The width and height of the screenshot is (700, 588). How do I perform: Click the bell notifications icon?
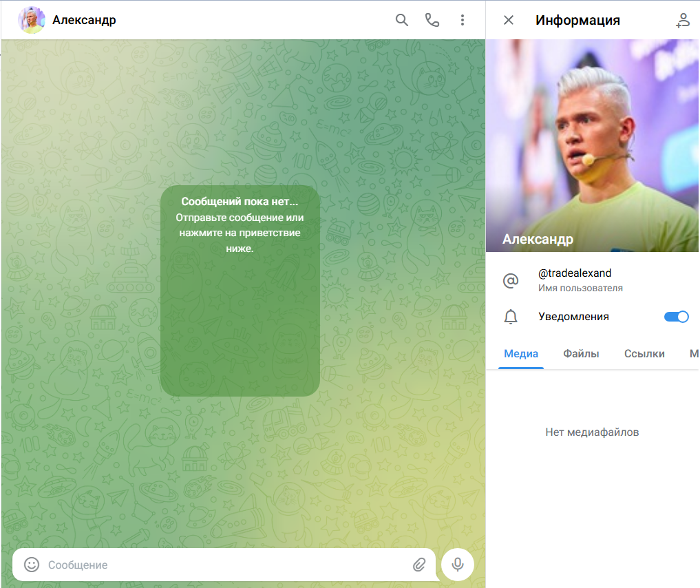[511, 317]
